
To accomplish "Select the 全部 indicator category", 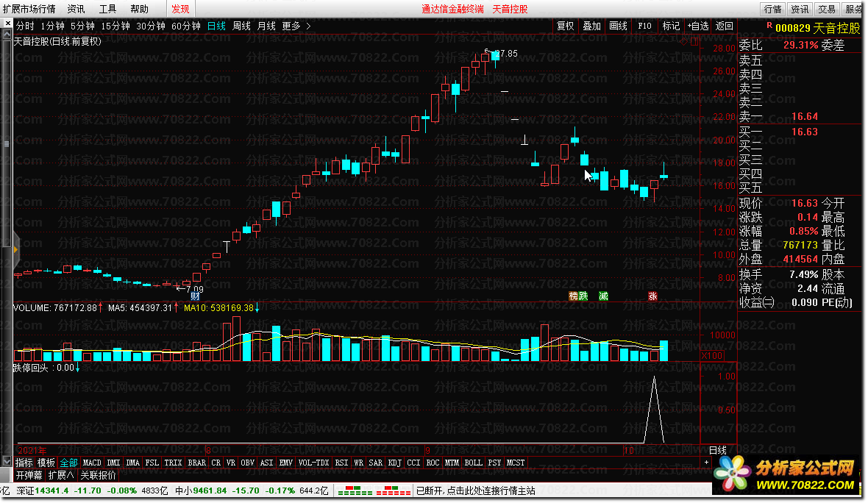I will 68,463.
